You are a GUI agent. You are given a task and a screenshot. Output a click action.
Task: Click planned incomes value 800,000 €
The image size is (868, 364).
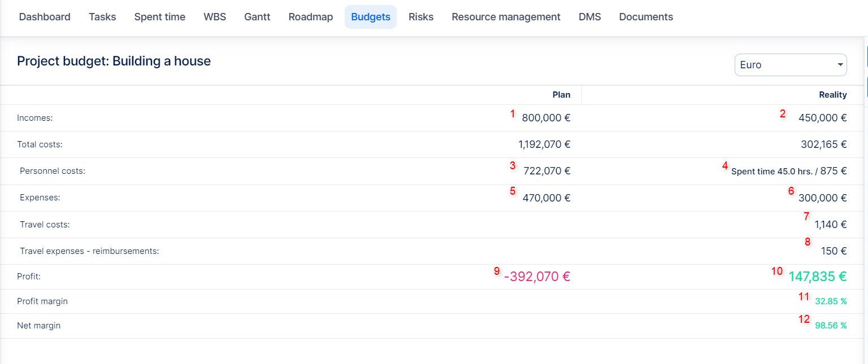pos(546,118)
